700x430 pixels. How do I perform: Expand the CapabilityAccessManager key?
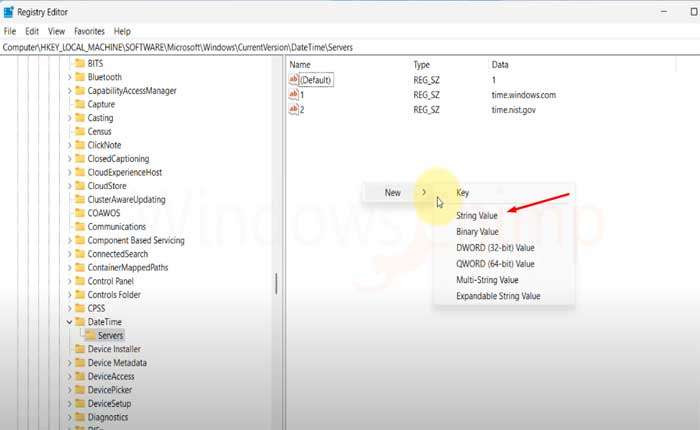point(70,91)
